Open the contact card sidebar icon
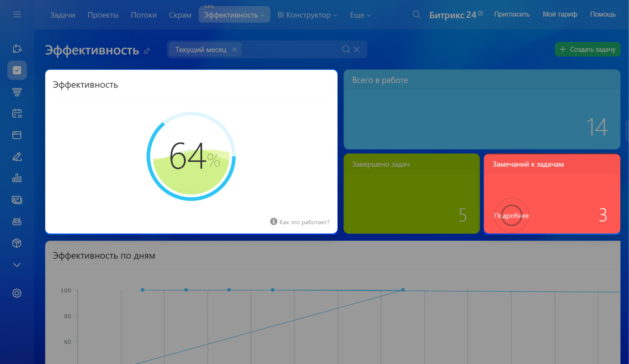629x364 pixels. coord(17,200)
